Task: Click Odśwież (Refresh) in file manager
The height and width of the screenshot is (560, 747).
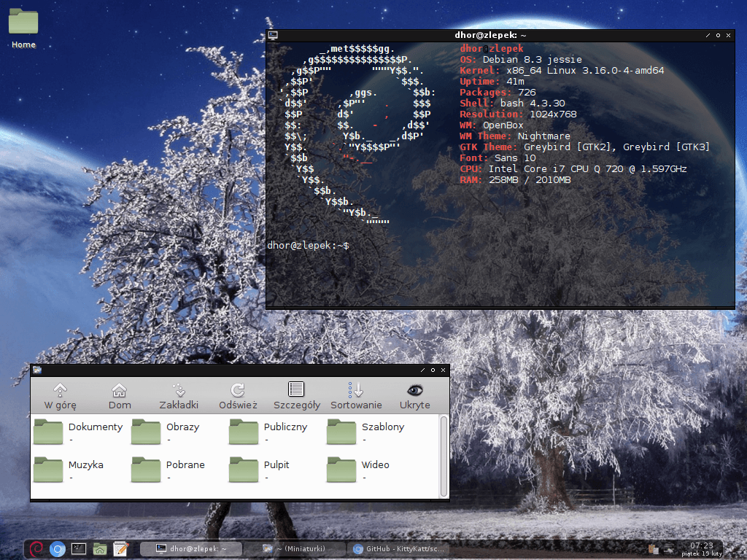Action: click(238, 396)
